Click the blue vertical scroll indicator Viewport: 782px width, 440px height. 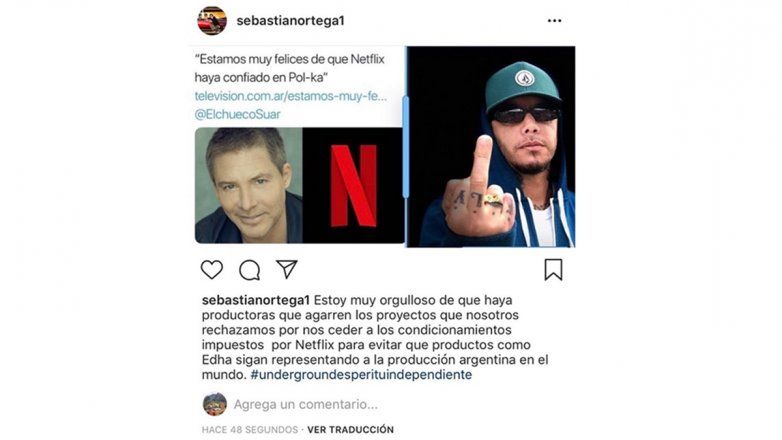coord(405,147)
